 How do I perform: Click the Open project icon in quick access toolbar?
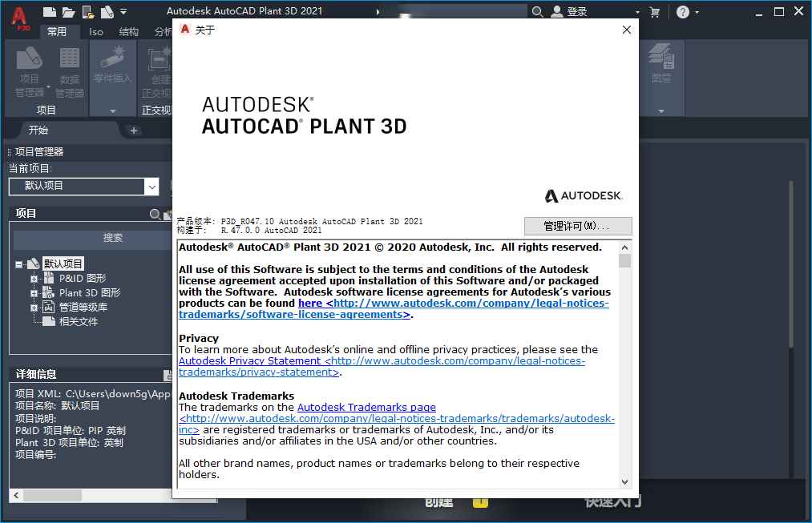88,11
